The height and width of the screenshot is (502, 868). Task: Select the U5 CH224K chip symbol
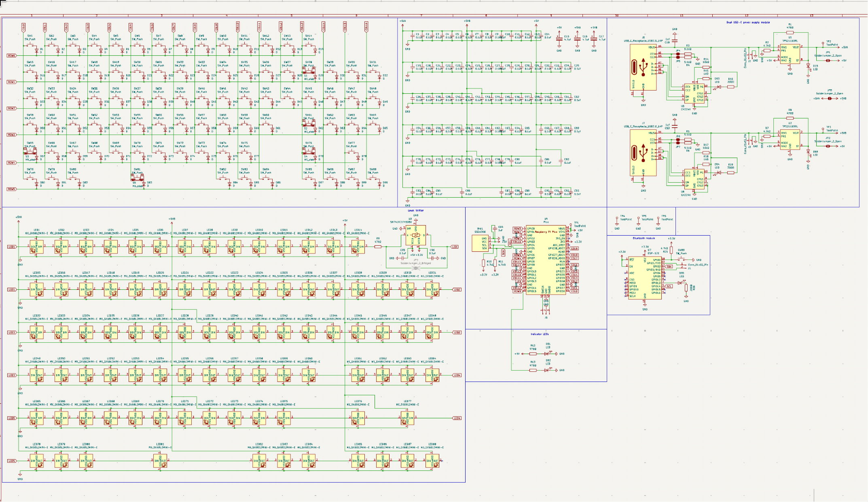(694, 94)
